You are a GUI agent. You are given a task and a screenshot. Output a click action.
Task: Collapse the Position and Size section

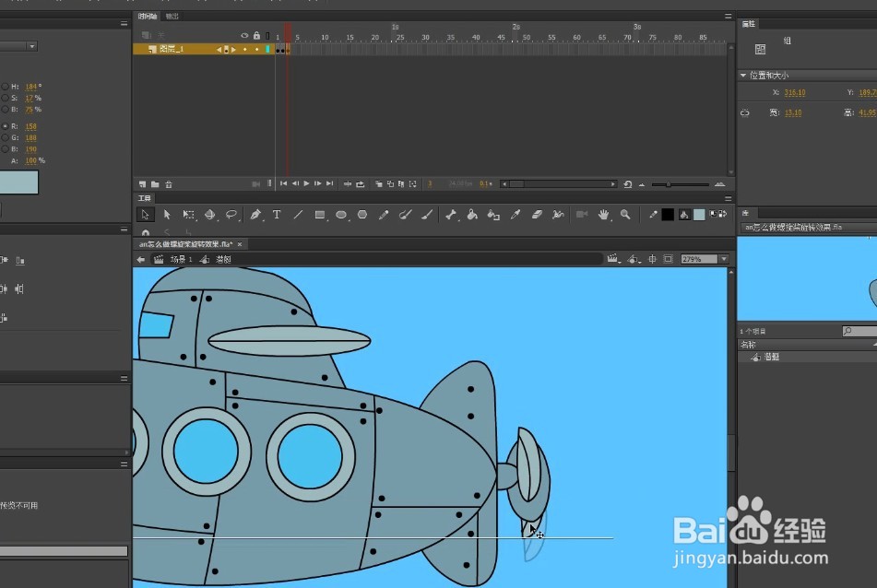tap(743, 75)
